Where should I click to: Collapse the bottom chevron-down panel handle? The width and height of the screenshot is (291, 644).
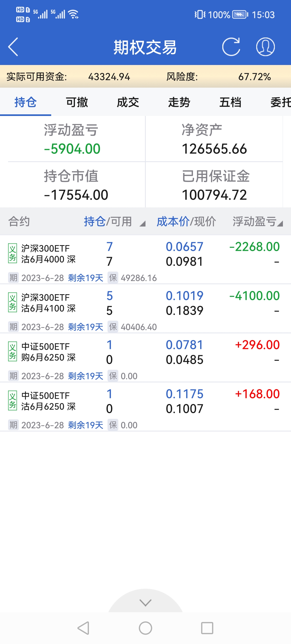145,602
